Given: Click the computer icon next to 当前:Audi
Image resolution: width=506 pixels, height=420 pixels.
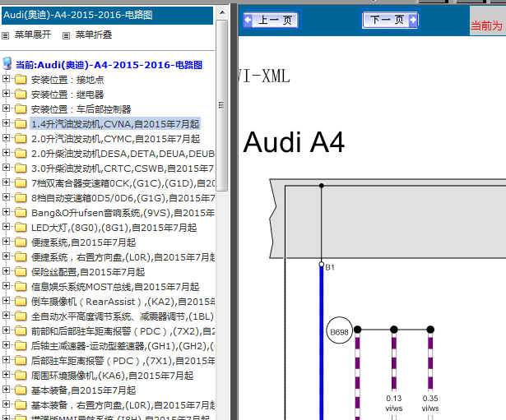Looking at the screenshot, I should point(7,64).
